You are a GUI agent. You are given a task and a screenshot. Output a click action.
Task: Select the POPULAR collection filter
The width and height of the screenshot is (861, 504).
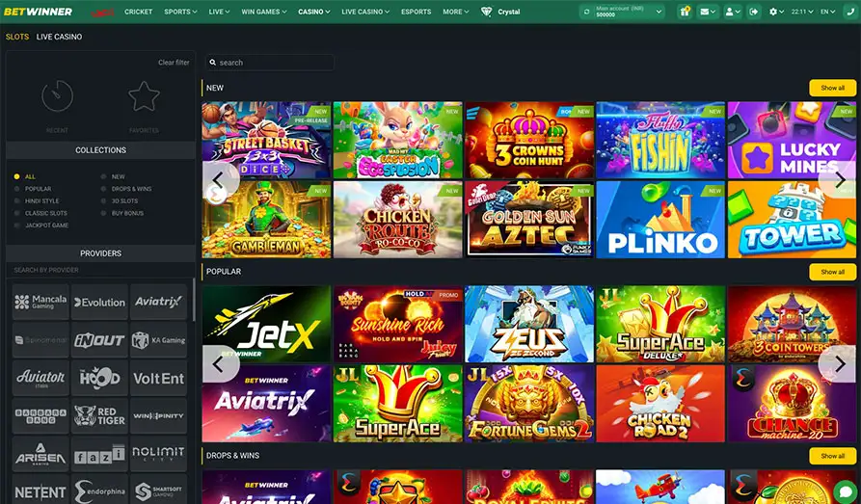point(33,189)
